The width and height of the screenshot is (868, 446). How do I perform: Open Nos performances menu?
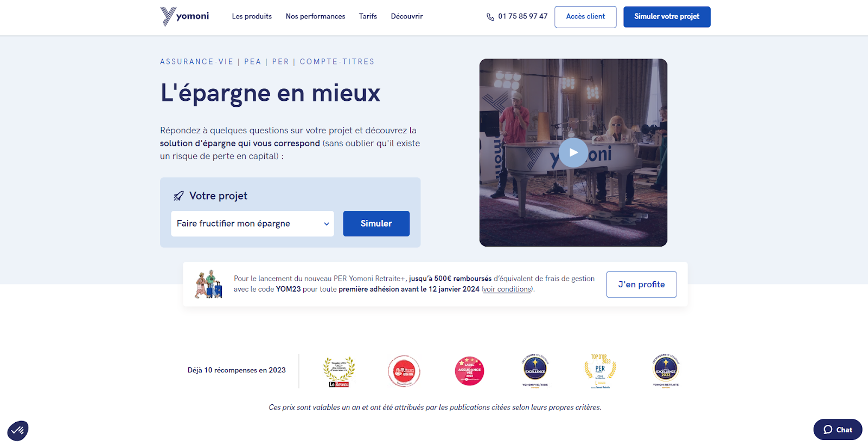315,16
